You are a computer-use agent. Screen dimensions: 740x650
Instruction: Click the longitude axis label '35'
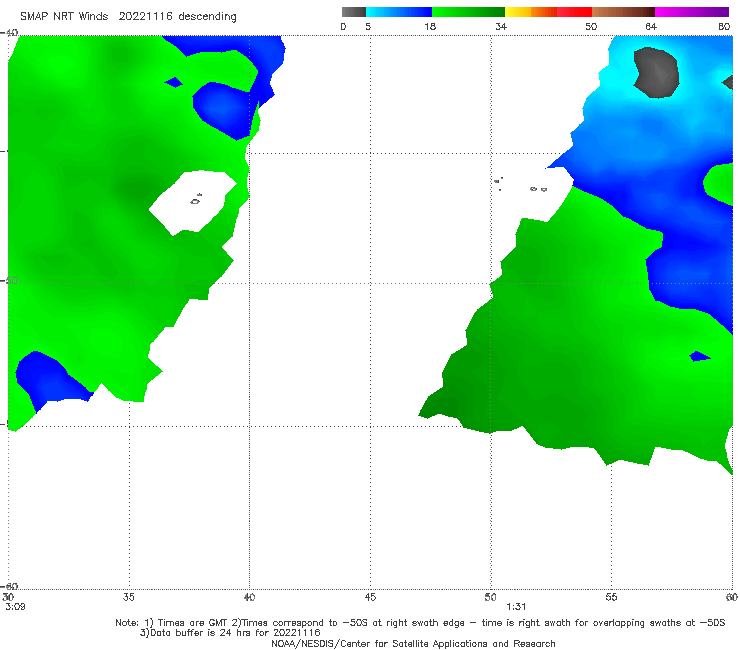[x=129, y=597]
